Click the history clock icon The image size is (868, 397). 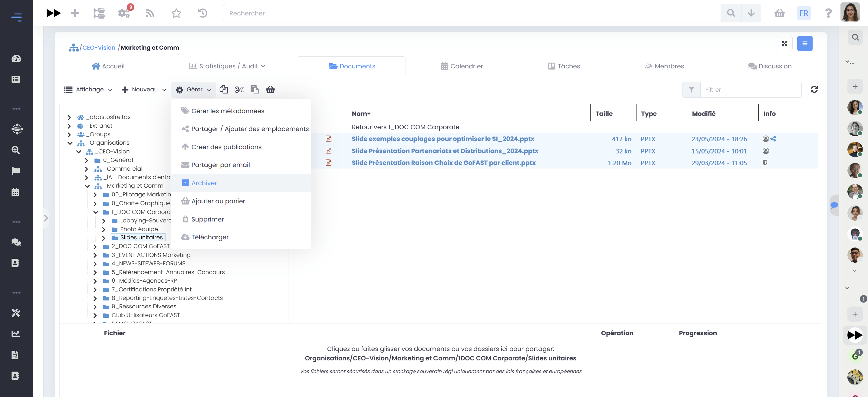click(202, 13)
